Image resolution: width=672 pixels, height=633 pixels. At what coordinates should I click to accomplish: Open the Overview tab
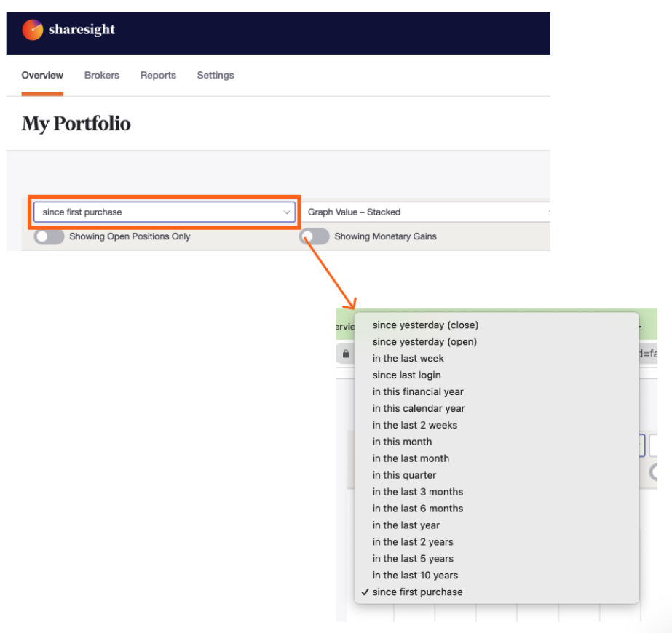pos(42,76)
